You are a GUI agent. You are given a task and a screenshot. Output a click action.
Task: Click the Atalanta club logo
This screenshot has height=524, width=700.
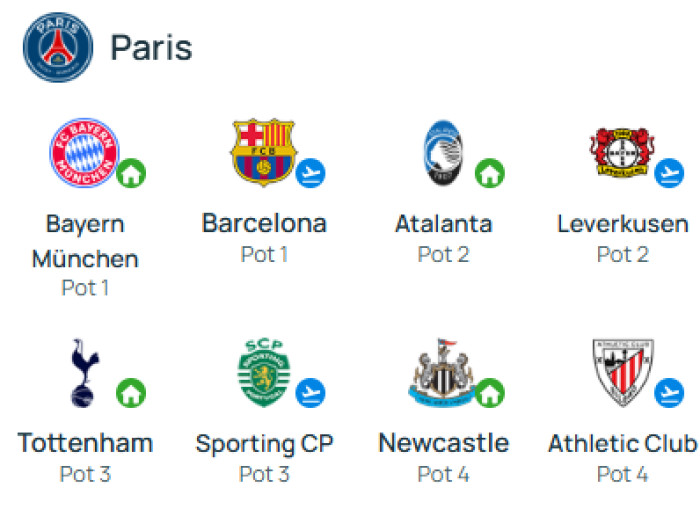(441, 153)
